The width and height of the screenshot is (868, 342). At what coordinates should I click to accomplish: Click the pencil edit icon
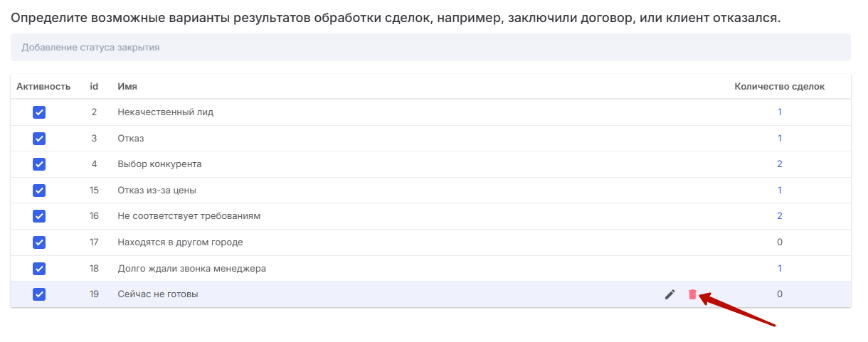point(669,294)
